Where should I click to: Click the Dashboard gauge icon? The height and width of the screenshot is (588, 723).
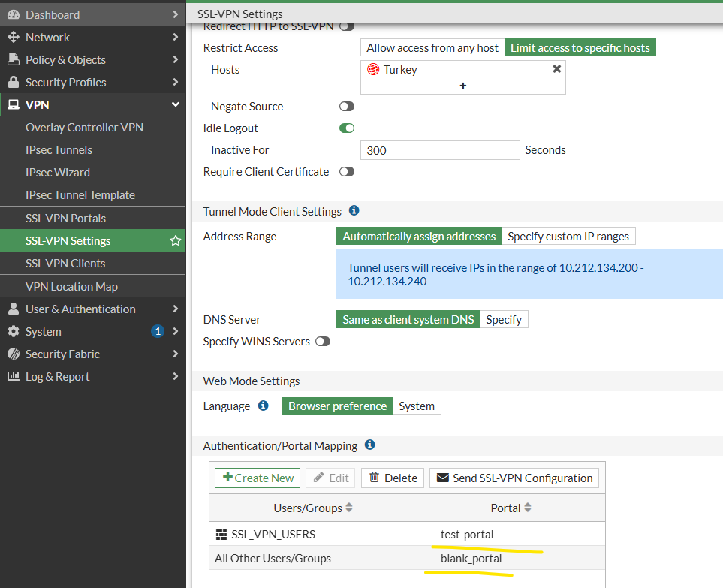pyautogui.click(x=14, y=14)
